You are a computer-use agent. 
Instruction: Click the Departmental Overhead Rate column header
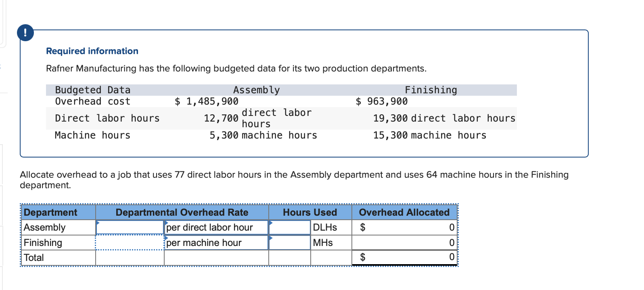coord(182,212)
